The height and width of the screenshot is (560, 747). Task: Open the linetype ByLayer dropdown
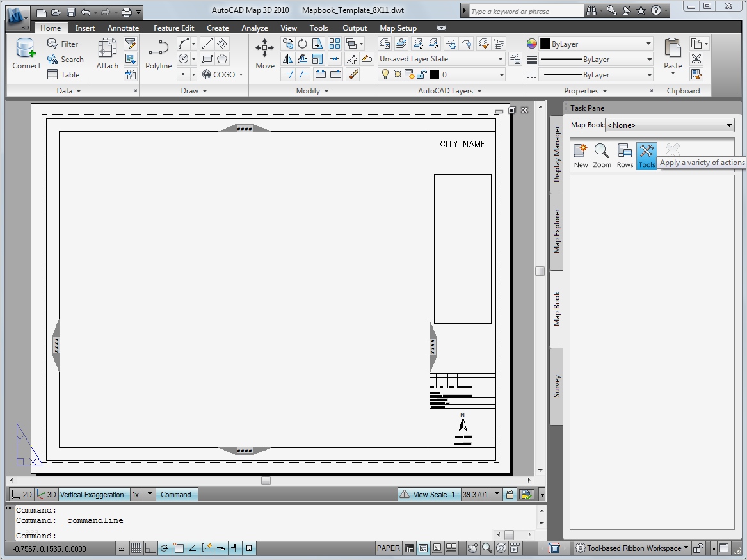tap(596, 75)
